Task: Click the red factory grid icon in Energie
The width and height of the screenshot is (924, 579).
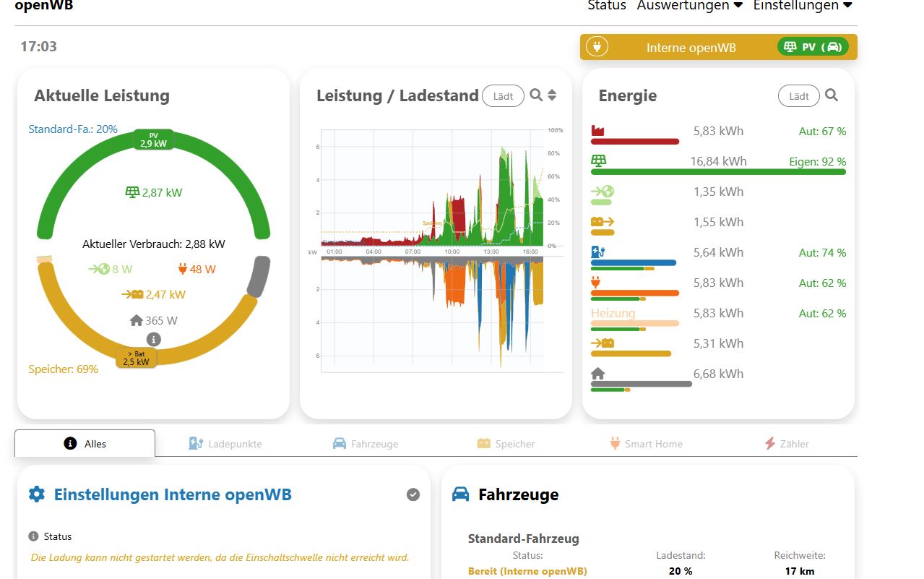Action: coord(597,131)
